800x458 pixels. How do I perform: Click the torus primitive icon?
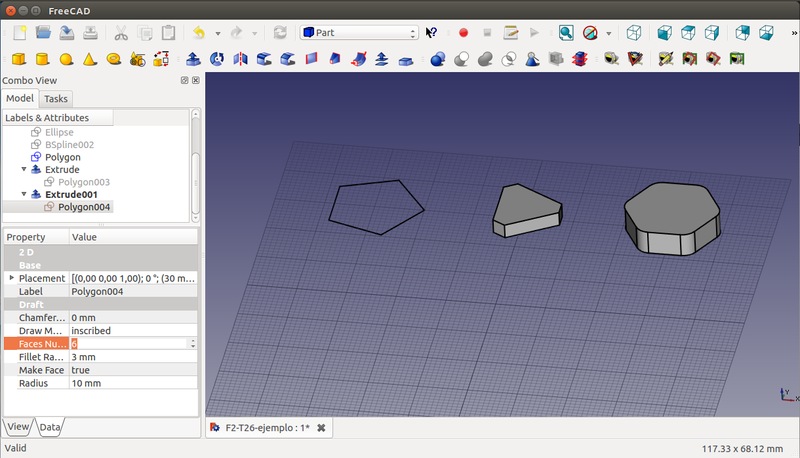[x=113, y=59]
